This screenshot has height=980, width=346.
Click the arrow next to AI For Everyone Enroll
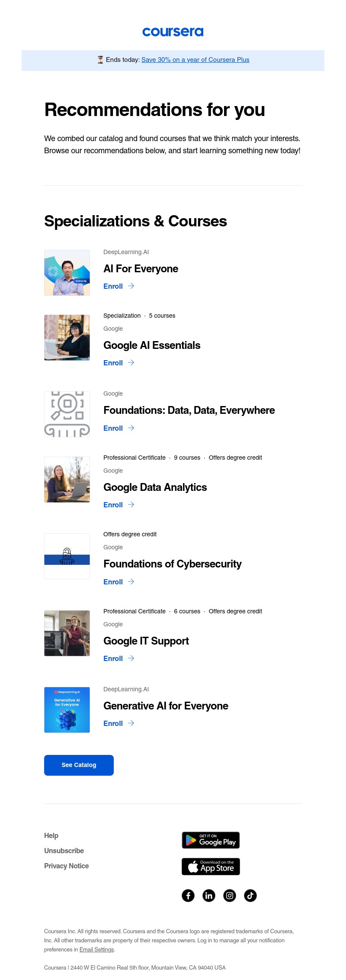pyautogui.click(x=131, y=286)
